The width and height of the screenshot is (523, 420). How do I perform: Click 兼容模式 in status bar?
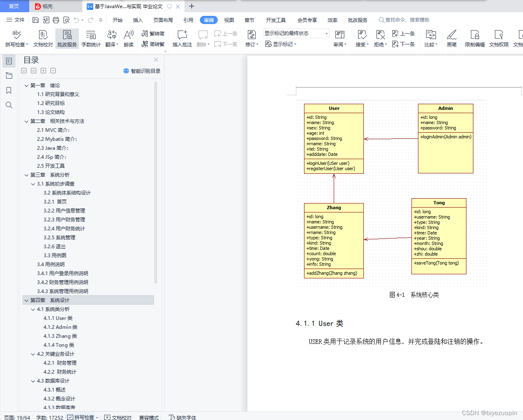coord(149,417)
